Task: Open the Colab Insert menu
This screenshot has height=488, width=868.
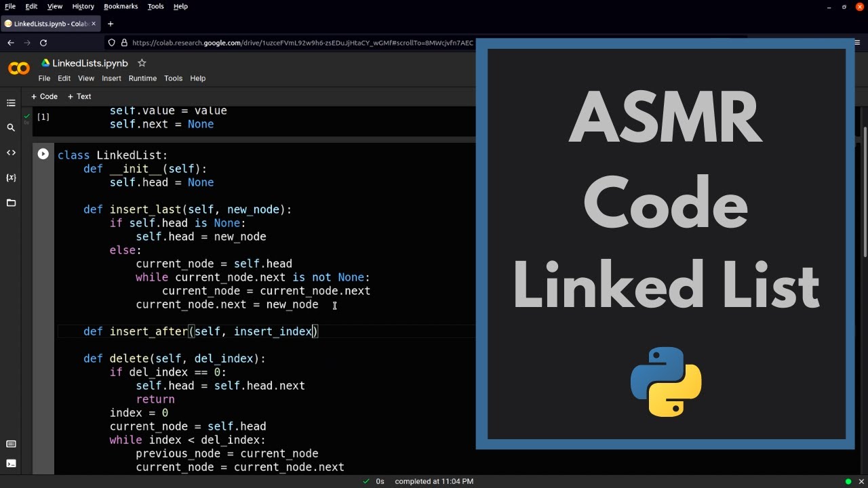Action: pyautogui.click(x=111, y=78)
